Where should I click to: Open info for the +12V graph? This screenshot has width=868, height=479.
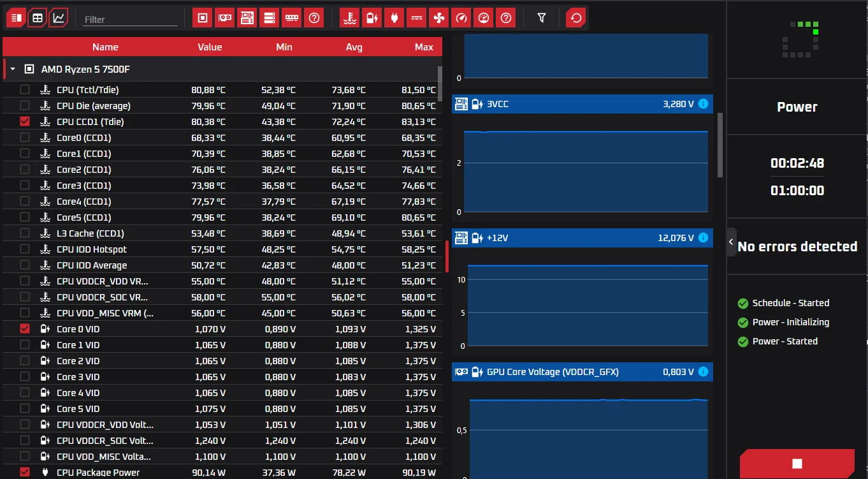coord(703,238)
